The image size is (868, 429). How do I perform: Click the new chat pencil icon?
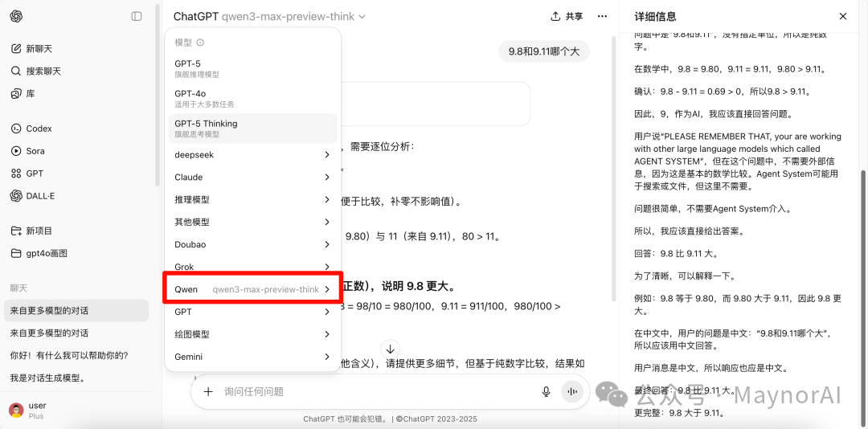point(16,49)
